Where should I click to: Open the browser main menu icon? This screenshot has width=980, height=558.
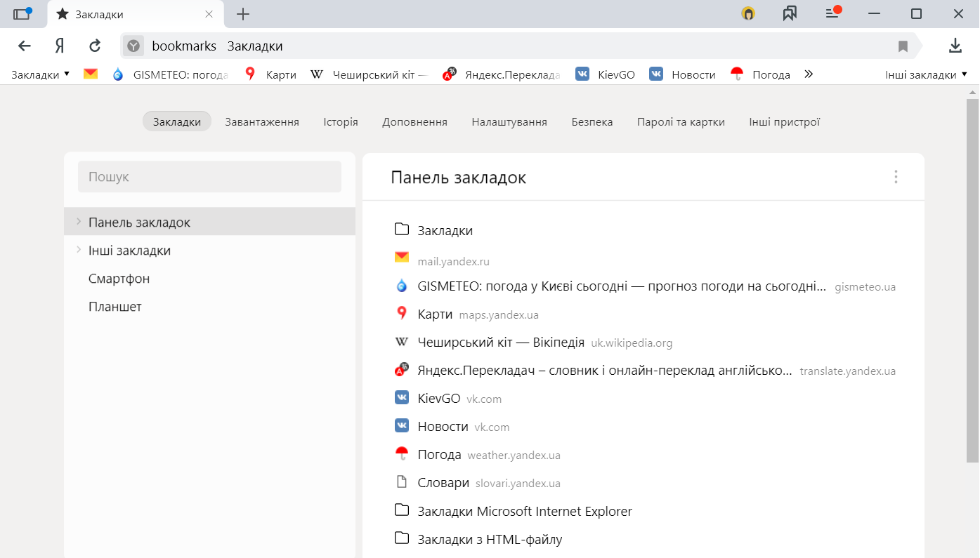point(832,13)
